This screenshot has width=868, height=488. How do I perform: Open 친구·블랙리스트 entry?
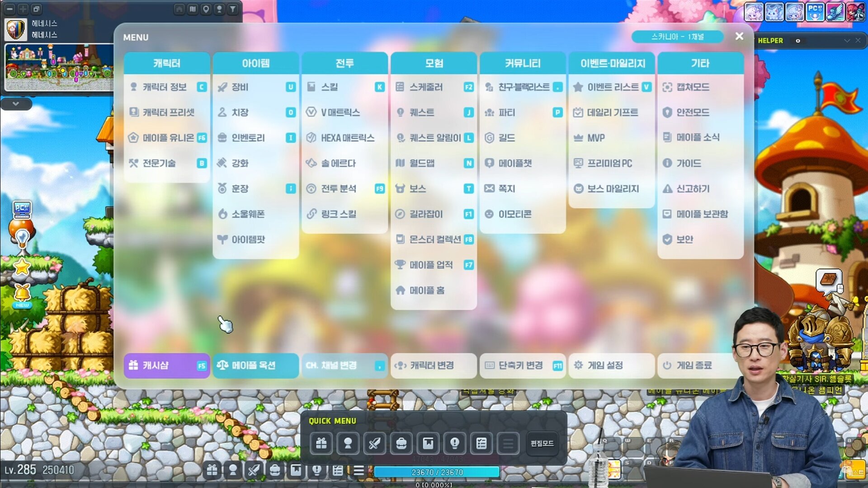click(523, 87)
